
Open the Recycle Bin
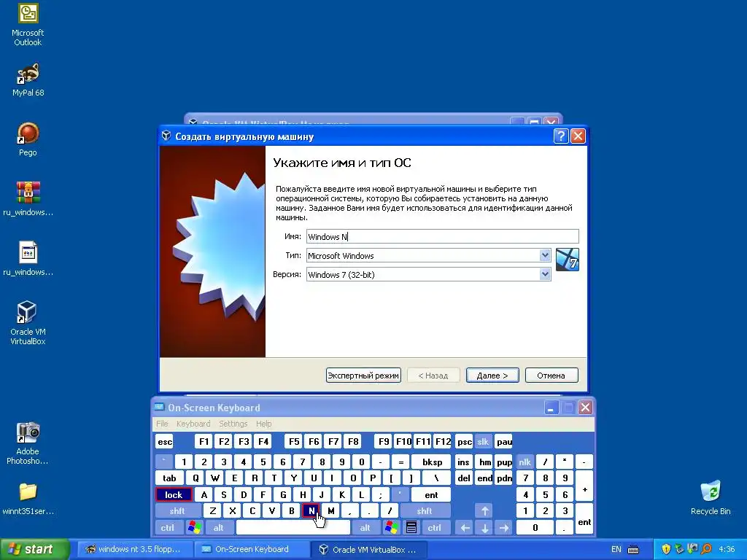tap(711, 498)
